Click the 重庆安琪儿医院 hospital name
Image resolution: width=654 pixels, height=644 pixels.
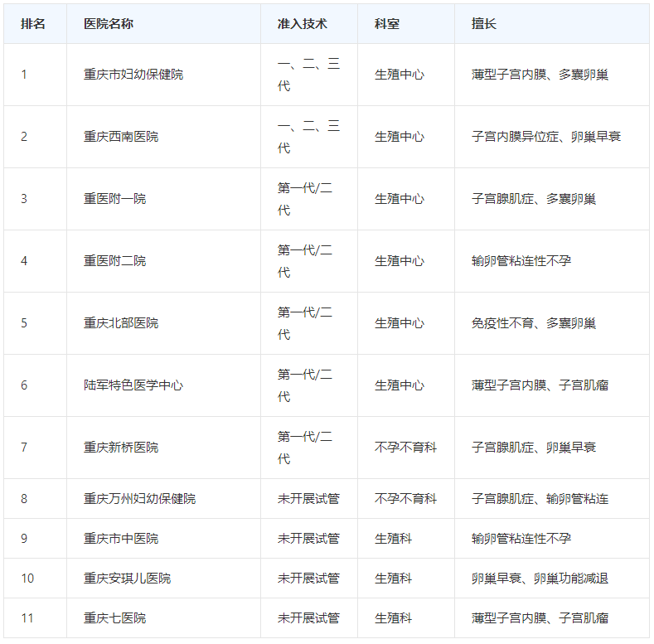point(127,579)
